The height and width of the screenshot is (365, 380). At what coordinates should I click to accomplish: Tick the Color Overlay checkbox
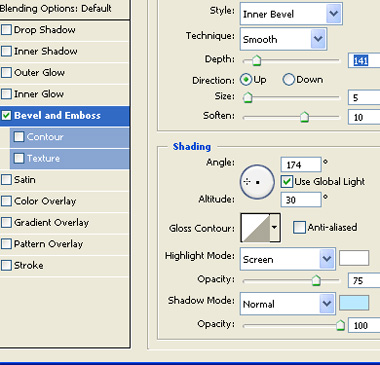click(6, 201)
